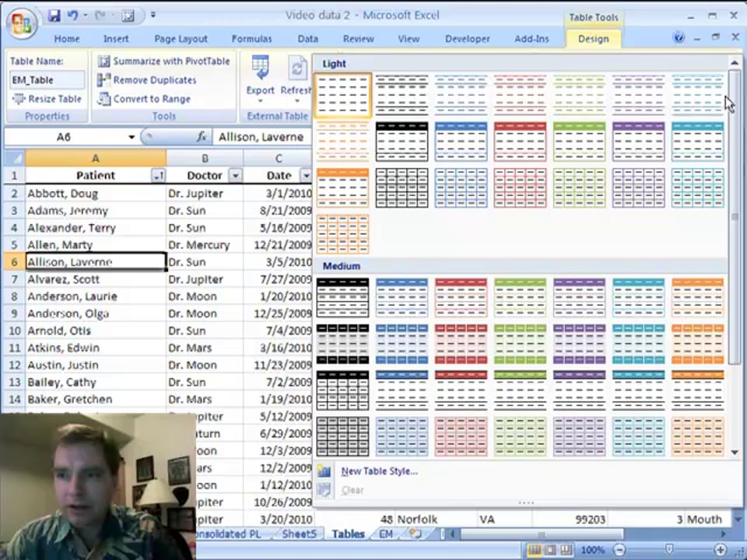Screen dimensions: 747x560
Task: Select cell with Abbott, Doug
Action: click(95, 194)
